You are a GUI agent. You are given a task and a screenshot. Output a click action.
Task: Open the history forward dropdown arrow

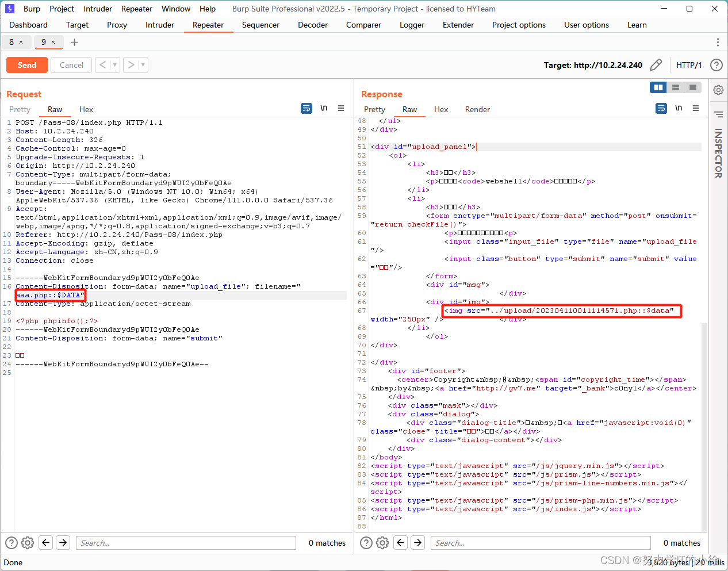143,65
